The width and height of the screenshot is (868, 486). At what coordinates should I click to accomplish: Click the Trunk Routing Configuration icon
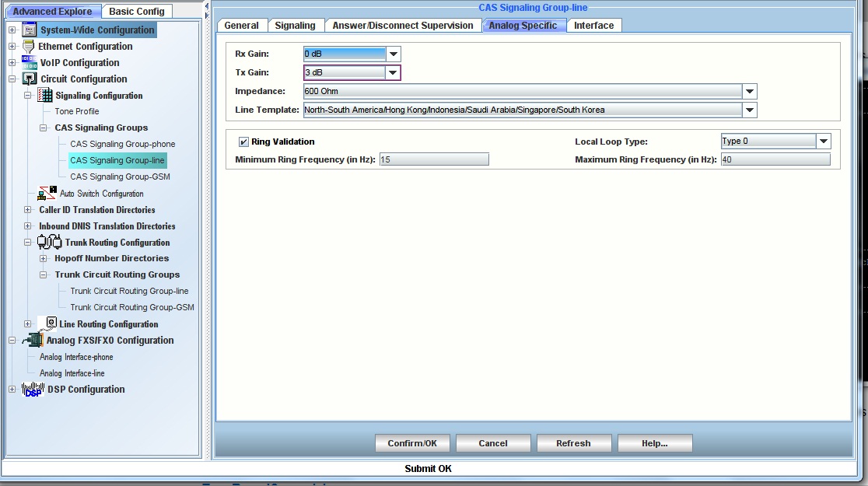[x=50, y=243]
